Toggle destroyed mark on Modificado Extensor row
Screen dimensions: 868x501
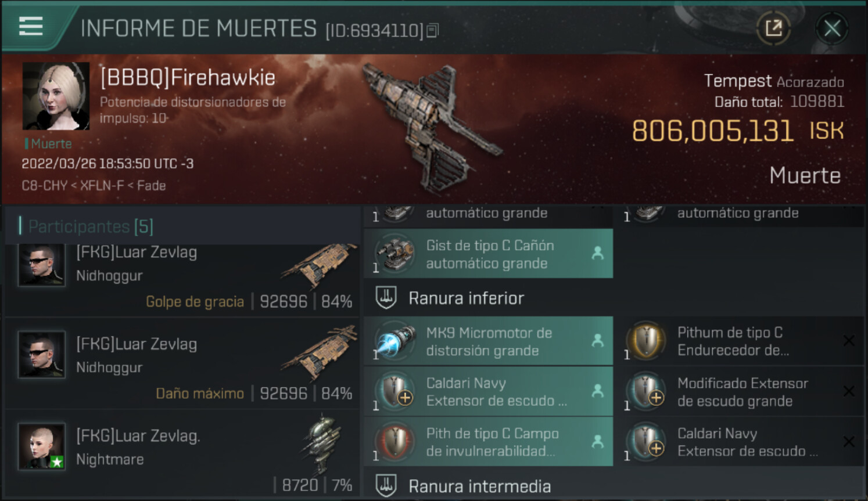[849, 391]
